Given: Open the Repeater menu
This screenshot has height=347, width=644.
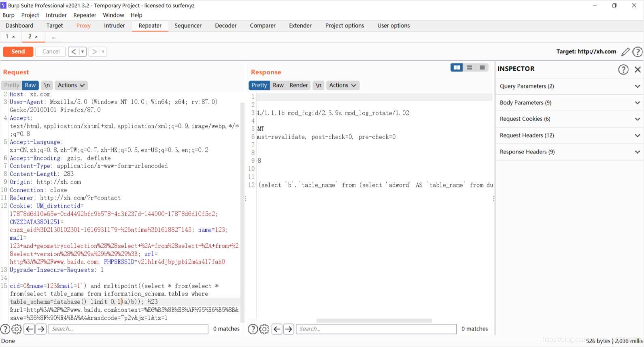Looking at the screenshot, I should click(x=85, y=15).
